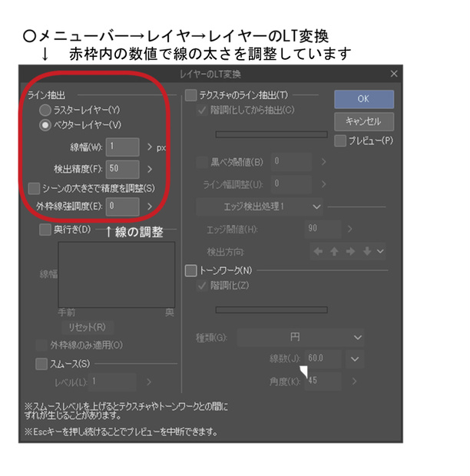470x476 pixels.
Task: Enable the テクスチャのライン抽出(T) checkbox
Action: (190, 95)
